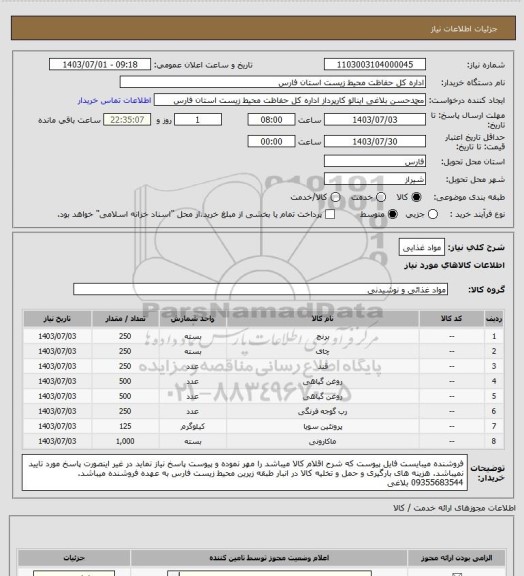Click اعلام وضعیت مجوز توسط تامین کننده header
524x576 pixels.
pos(269,558)
